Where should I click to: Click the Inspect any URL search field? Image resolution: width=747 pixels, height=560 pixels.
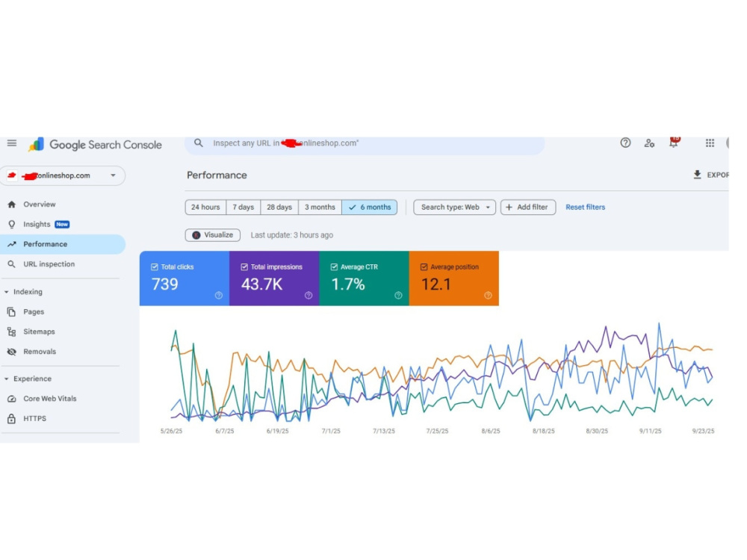365,144
